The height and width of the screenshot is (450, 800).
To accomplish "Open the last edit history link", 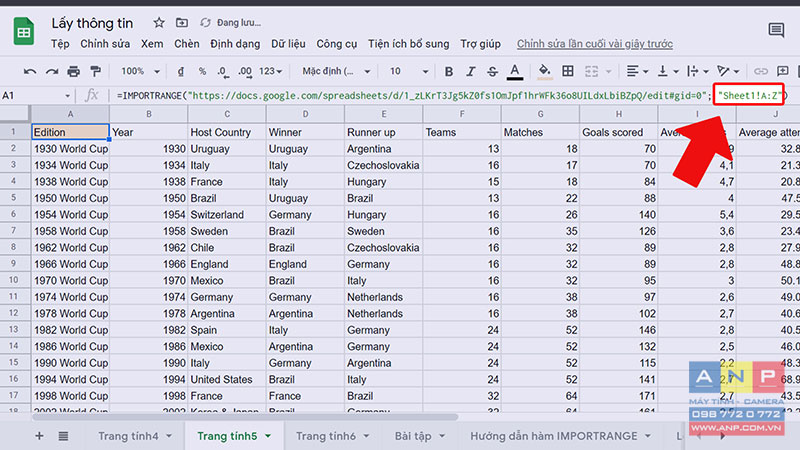I will (x=595, y=44).
